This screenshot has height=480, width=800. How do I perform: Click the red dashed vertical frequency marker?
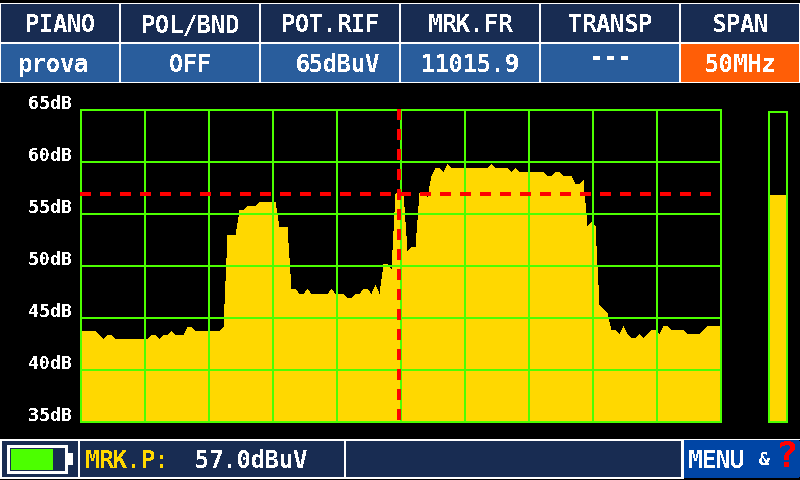point(399,266)
